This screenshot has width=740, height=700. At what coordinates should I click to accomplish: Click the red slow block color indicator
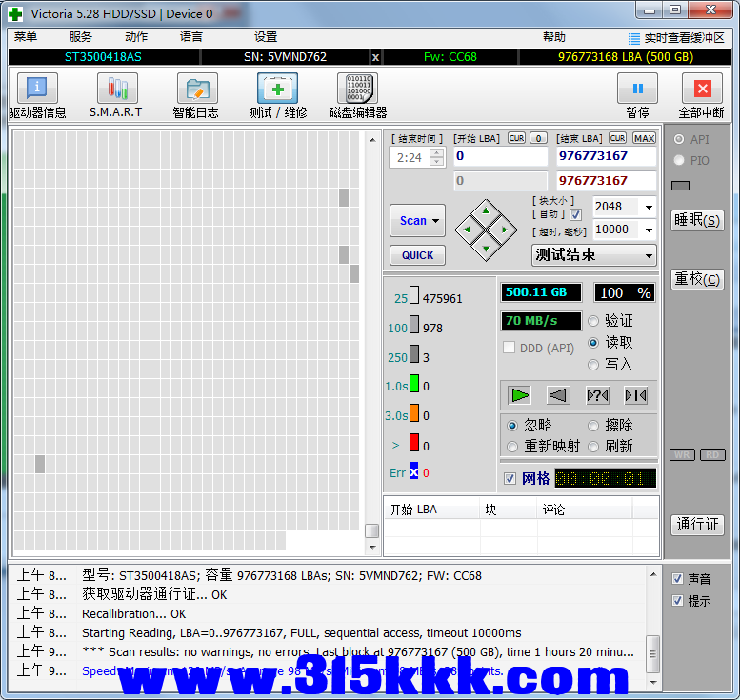point(414,442)
